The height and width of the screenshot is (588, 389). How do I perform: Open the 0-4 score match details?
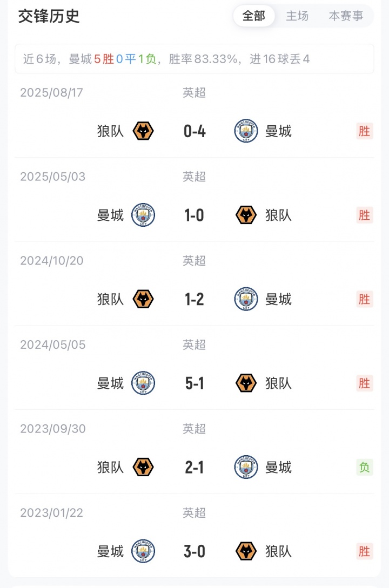pos(194,131)
